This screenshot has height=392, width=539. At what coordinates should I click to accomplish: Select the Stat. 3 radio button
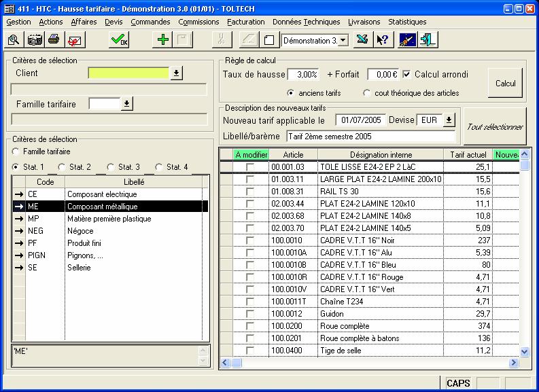pos(111,167)
